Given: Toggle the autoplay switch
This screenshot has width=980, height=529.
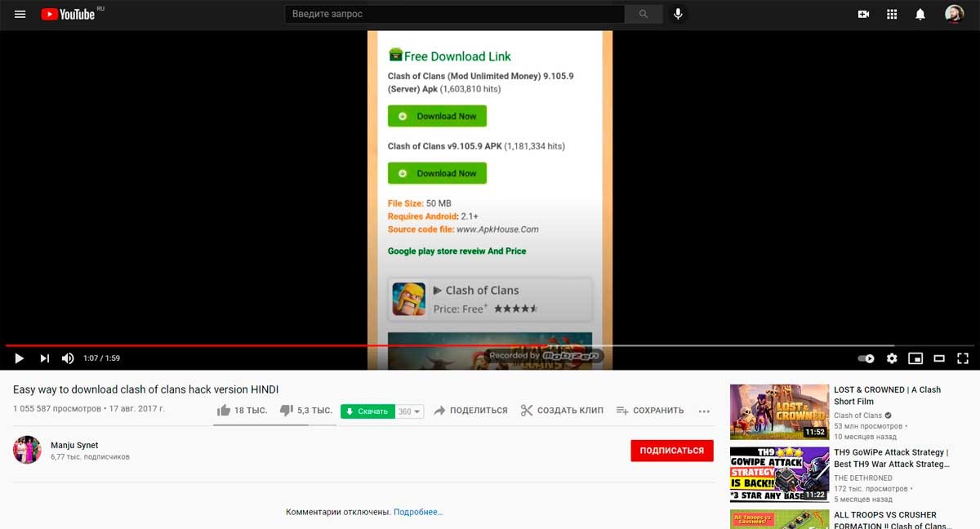Looking at the screenshot, I should coord(866,358).
